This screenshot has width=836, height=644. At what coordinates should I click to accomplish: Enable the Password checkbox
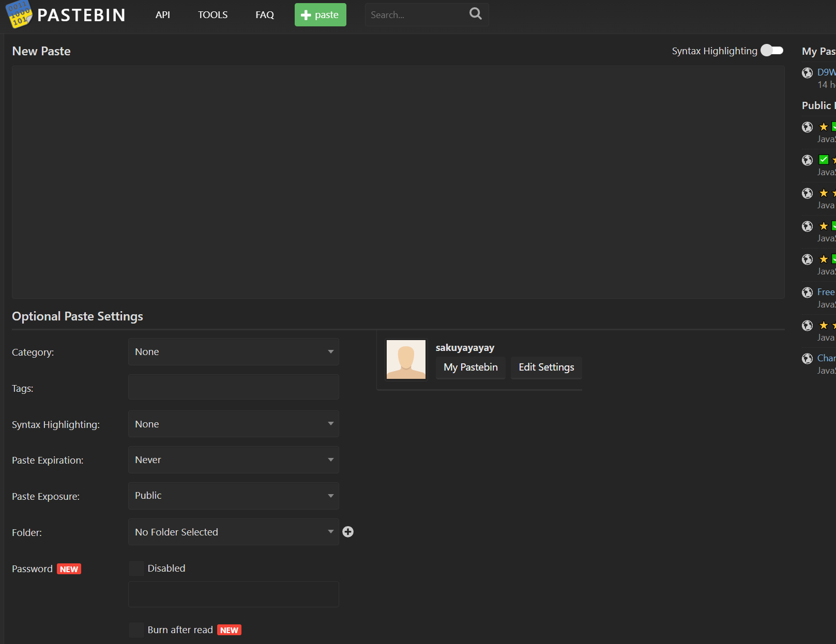coord(136,569)
